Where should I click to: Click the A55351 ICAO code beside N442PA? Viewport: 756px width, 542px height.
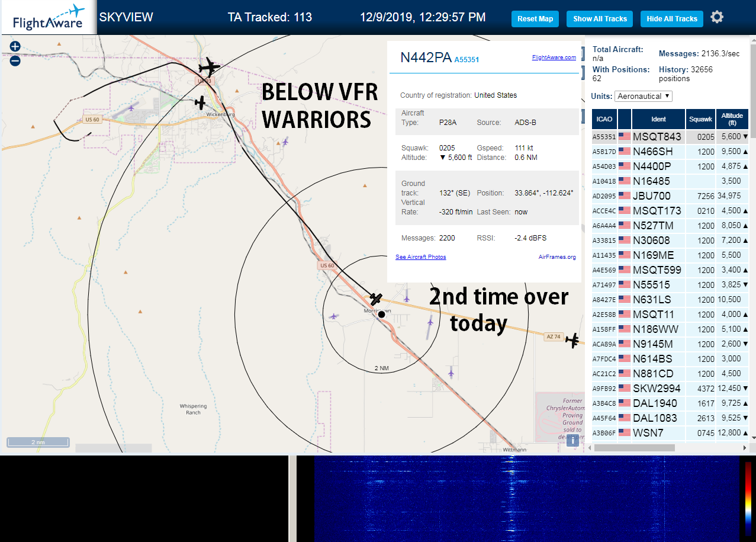coord(467,60)
